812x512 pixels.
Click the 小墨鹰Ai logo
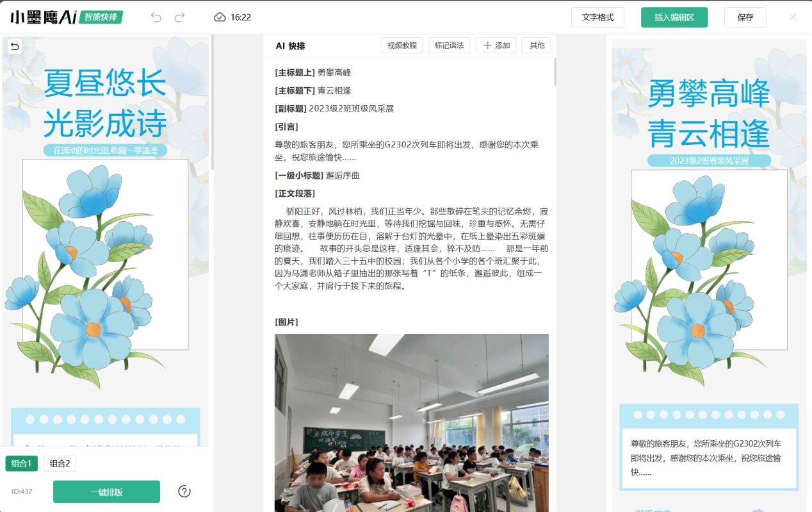(44, 17)
